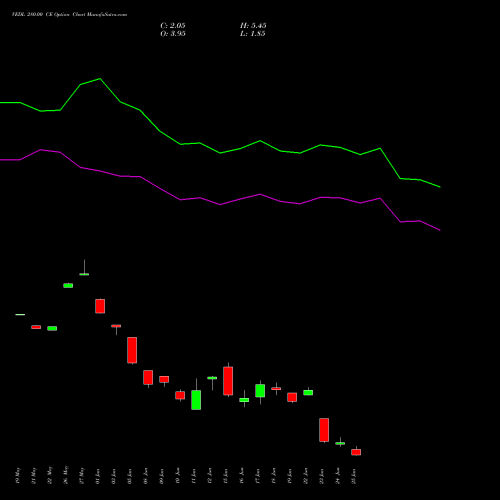Screen dimensions: 500x500
Task: Click the chart title text at top left
Action: (69, 15)
